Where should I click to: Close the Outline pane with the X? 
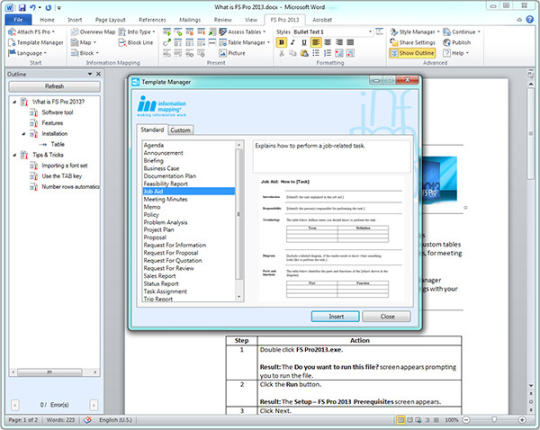98,74
